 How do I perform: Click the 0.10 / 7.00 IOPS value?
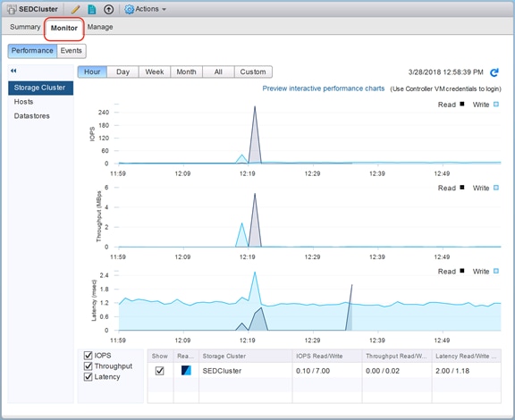click(313, 371)
